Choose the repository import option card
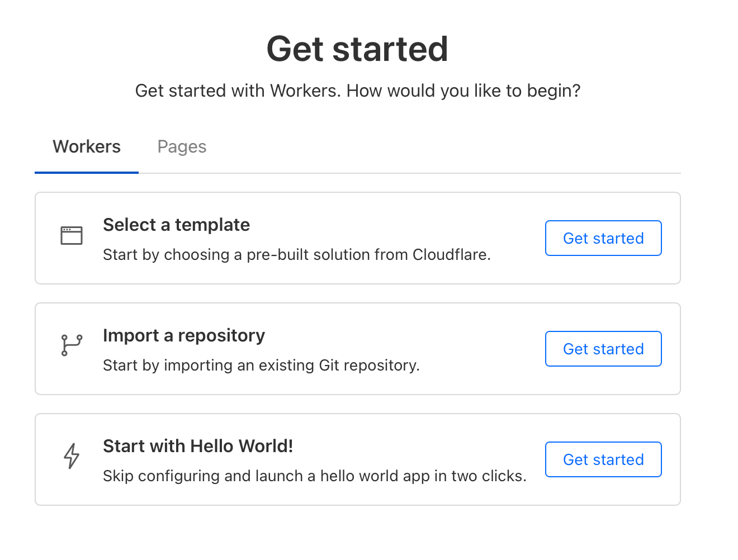The height and width of the screenshot is (560, 738). pos(358,349)
